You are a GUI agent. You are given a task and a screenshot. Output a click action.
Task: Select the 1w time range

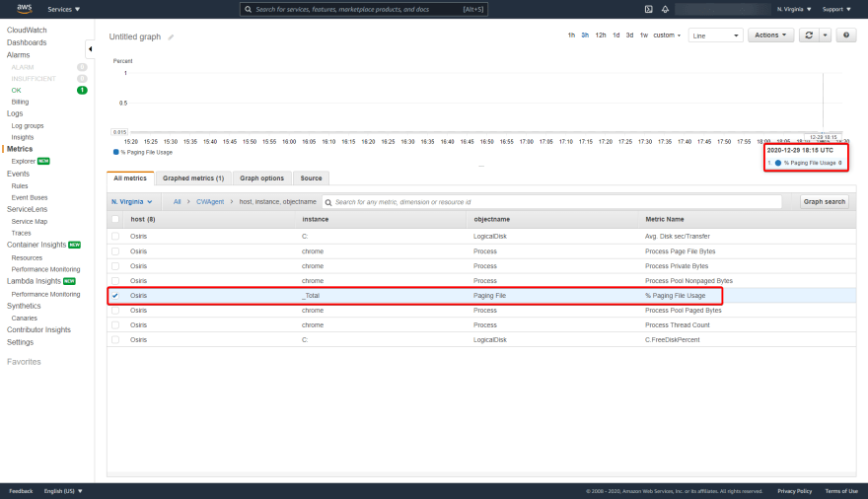tap(644, 35)
